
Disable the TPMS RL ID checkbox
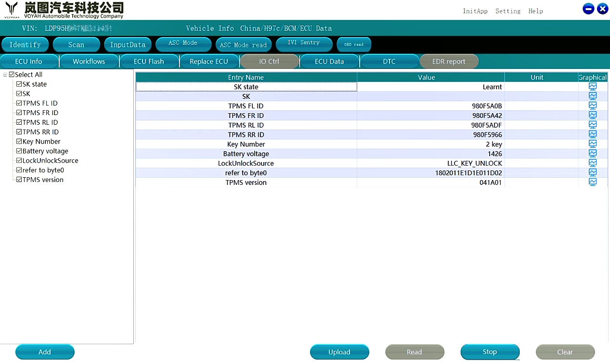point(19,122)
